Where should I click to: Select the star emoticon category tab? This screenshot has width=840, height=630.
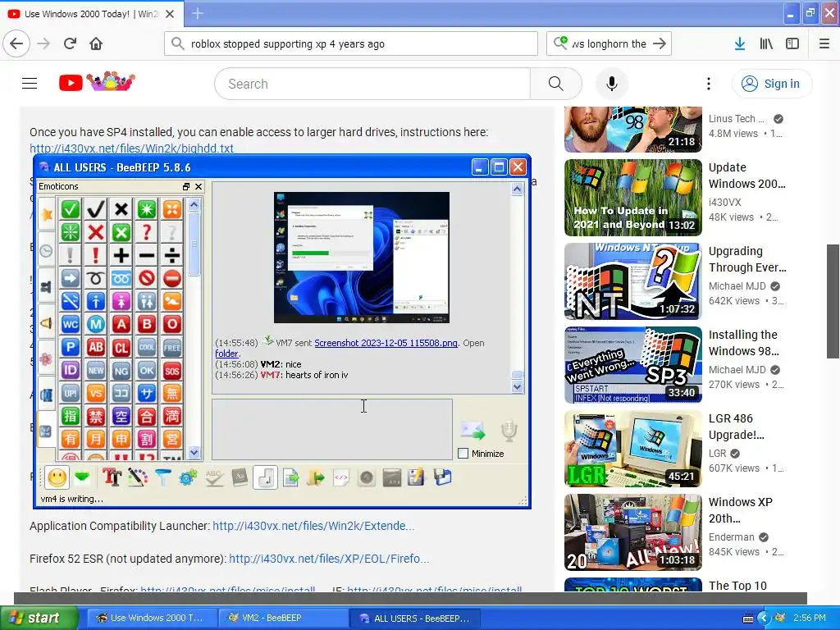[47, 215]
